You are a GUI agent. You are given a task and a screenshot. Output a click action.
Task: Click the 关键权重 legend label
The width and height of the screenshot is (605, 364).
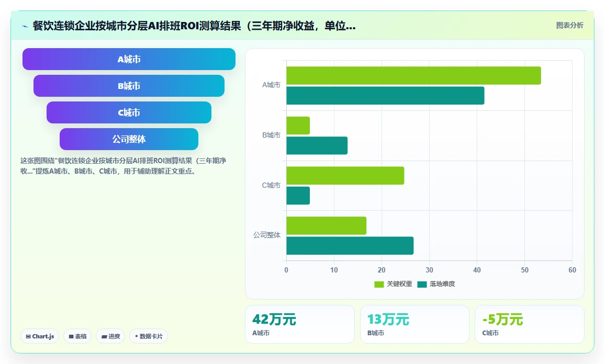[399, 284]
